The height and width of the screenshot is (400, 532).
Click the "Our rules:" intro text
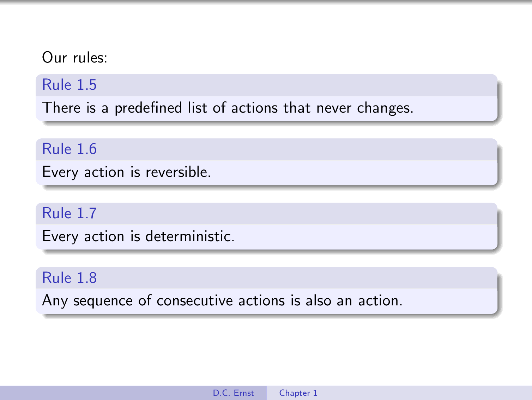click(74, 58)
